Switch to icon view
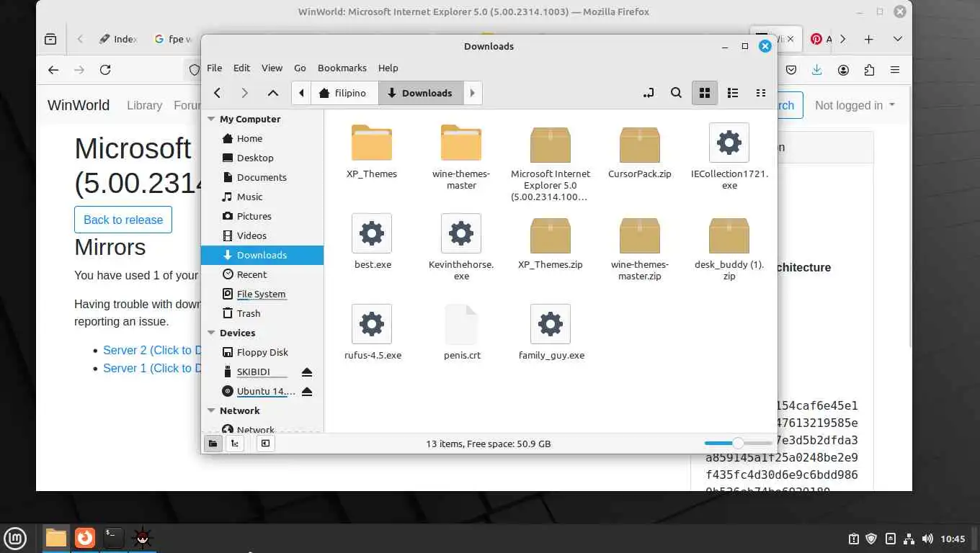 (x=705, y=93)
